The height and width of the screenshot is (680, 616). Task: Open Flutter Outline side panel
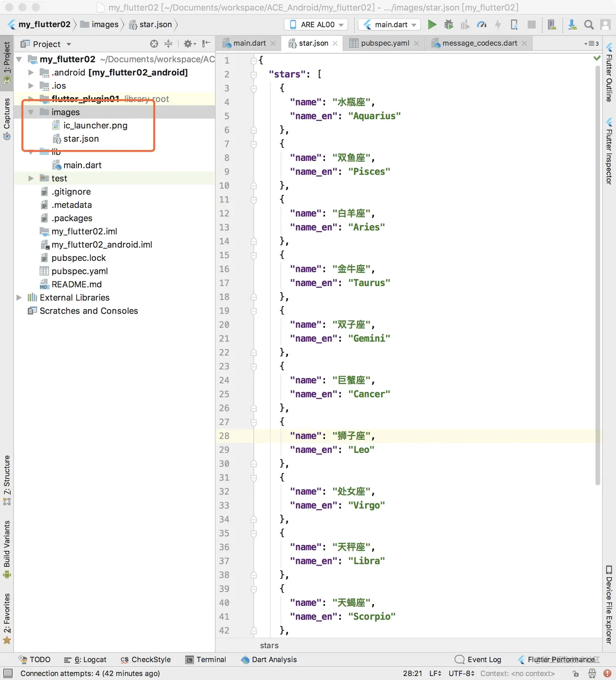[x=609, y=72]
